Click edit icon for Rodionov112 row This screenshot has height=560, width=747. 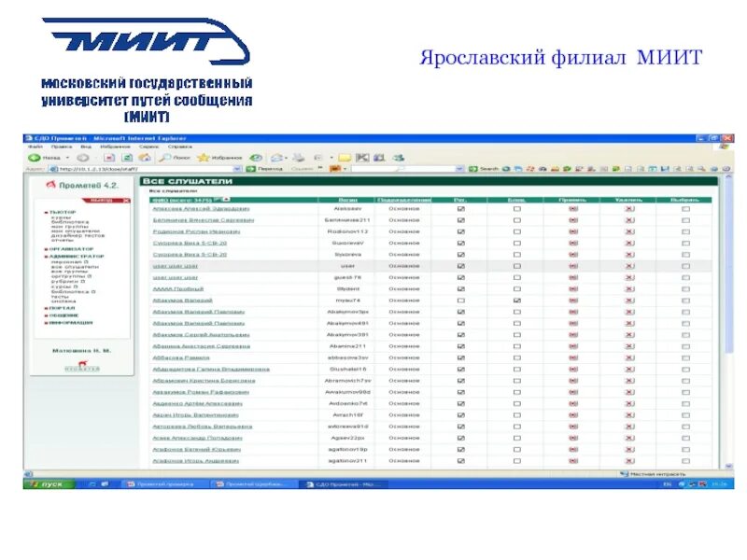tap(573, 231)
